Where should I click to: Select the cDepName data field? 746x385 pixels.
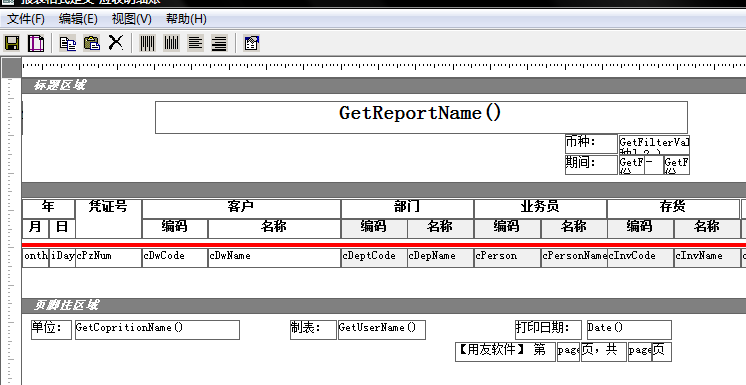tap(440, 257)
